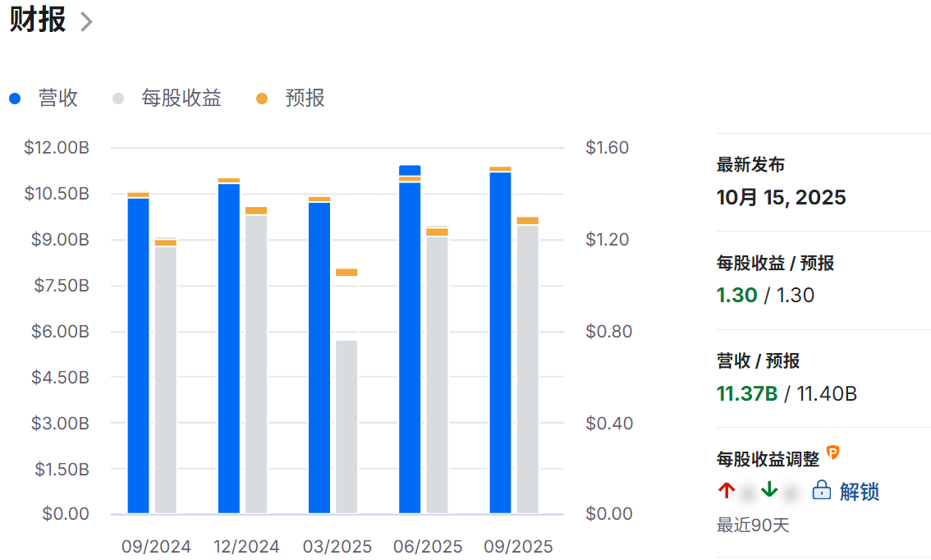Click the 10月 15, 2025 release date

(781, 198)
